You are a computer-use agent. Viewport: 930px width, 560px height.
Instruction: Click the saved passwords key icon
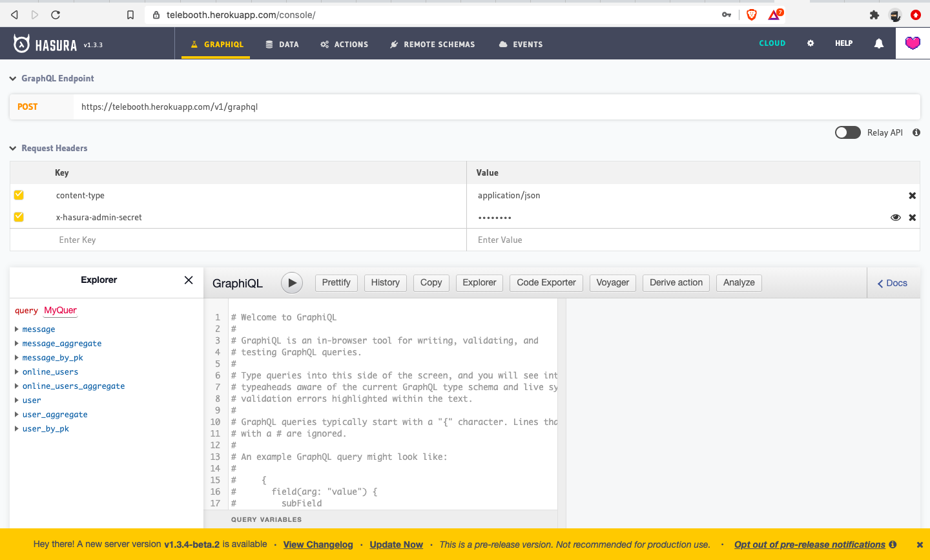(727, 14)
